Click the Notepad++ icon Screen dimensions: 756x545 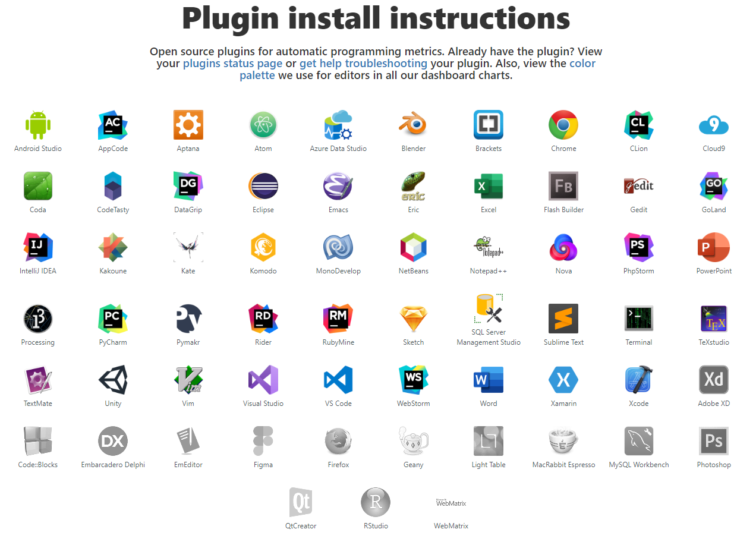point(489,247)
